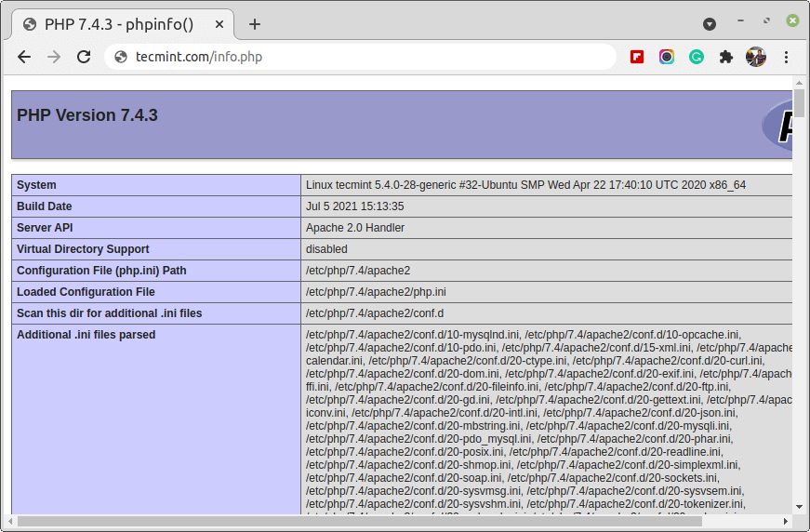Open the Flipboard extension
This screenshot has width=810, height=532.
(x=637, y=57)
